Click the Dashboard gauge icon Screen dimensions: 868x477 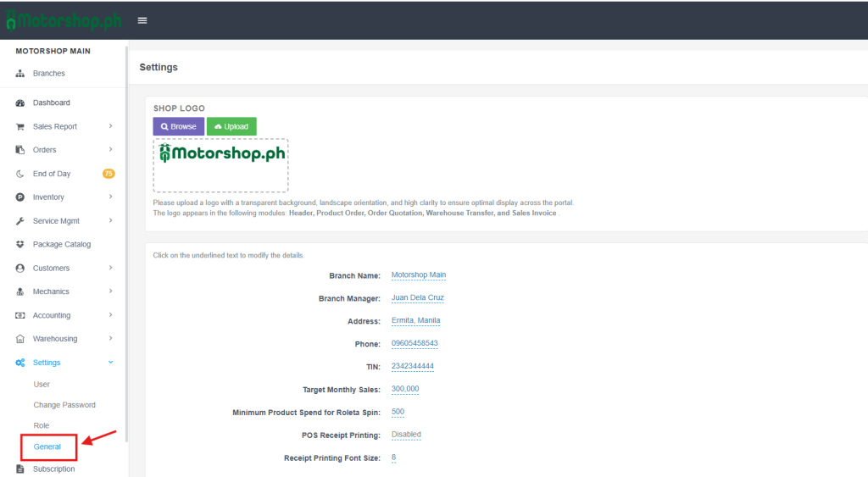pos(20,103)
